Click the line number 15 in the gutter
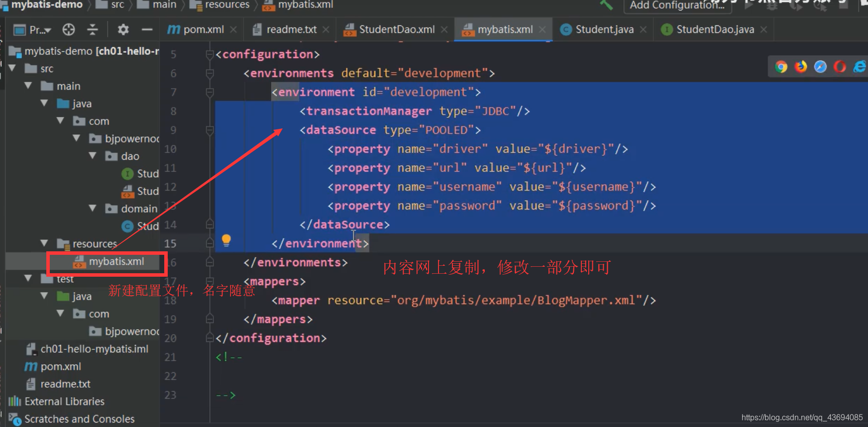 coord(170,243)
